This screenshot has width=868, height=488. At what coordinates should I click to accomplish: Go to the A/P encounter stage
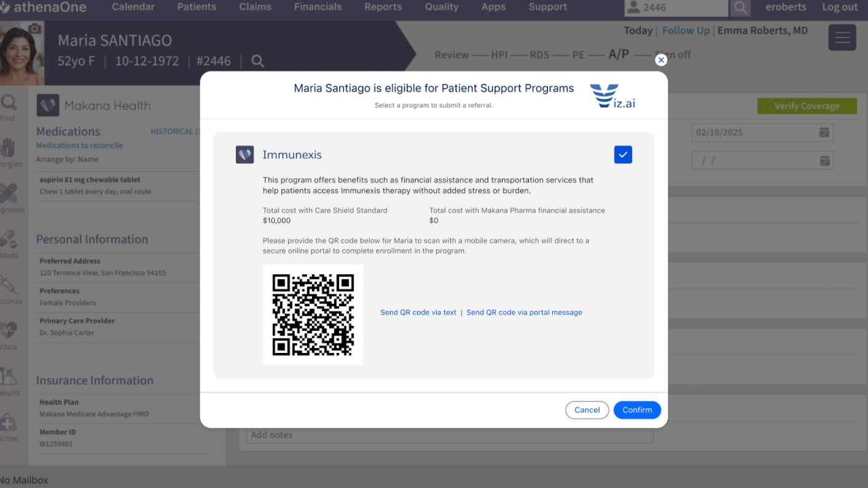(619, 54)
